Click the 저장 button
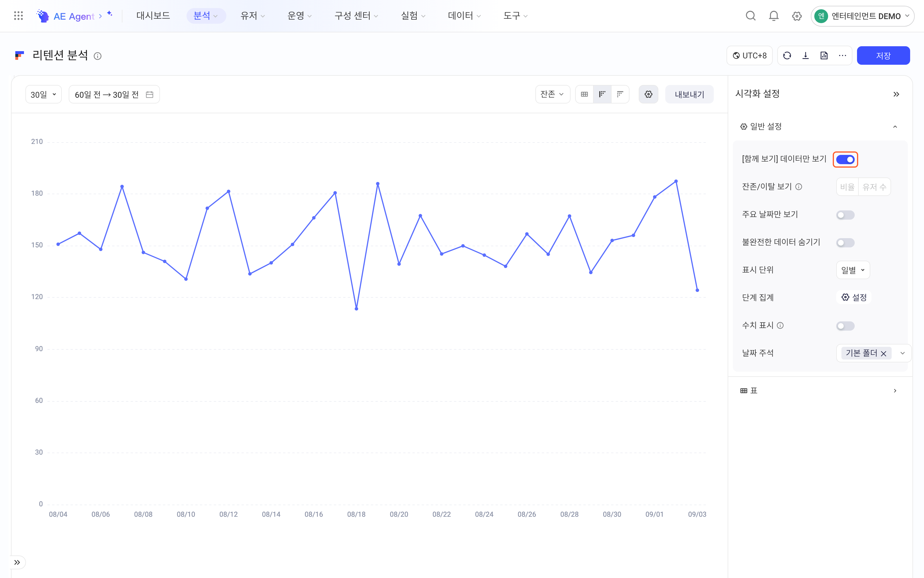Image resolution: width=924 pixels, height=578 pixels. pyautogui.click(x=883, y=56)
